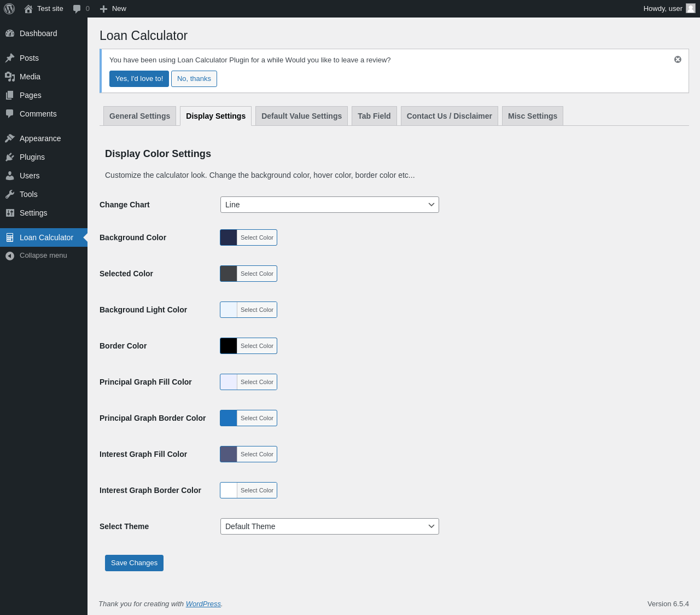Follow the WordPress footer link
Image resolution: width=700 pixels, height=615 pixels.
click(203, 604)
